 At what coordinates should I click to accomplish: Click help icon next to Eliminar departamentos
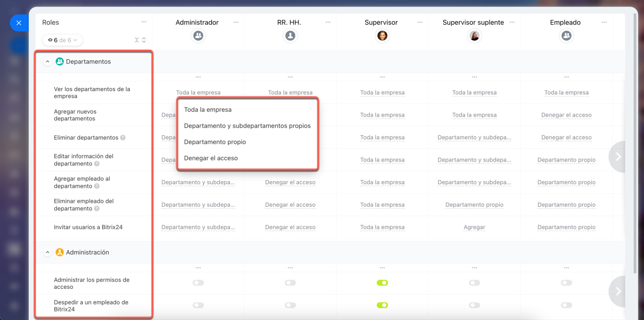point(123,138)
